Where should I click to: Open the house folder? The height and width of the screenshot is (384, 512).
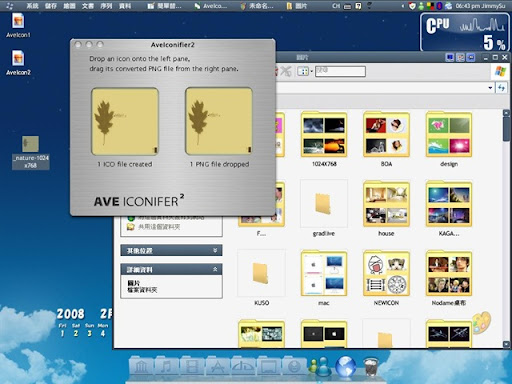[386, 209]
